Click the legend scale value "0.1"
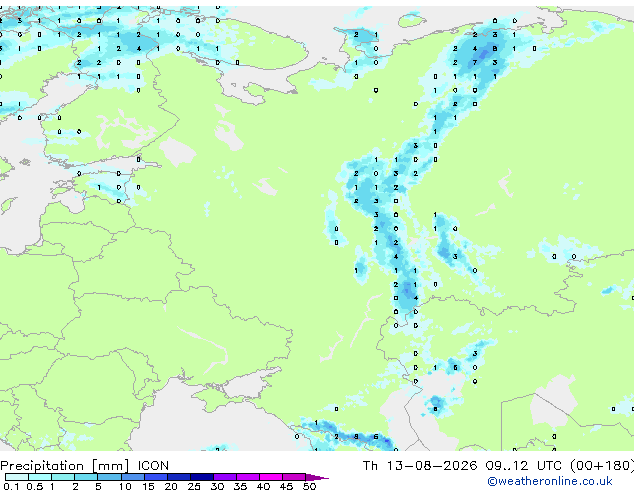This screenshot has width=634, height=490. (11, 486)
